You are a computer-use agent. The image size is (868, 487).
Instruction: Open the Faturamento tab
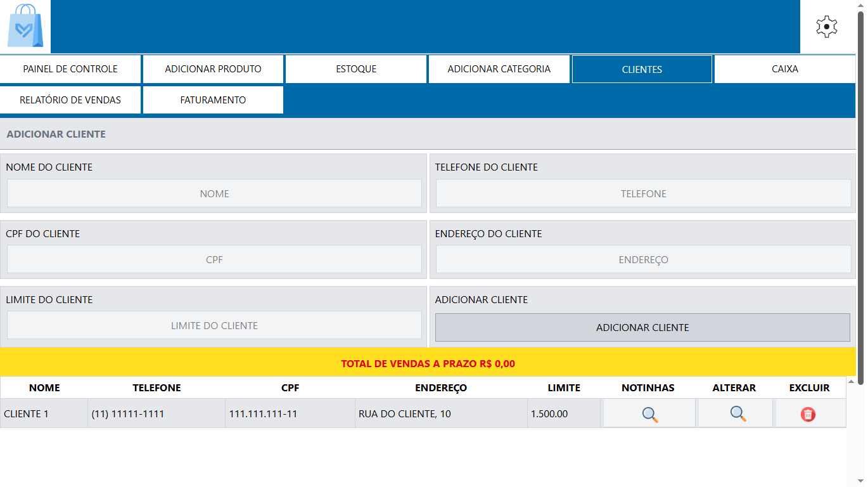213,100
